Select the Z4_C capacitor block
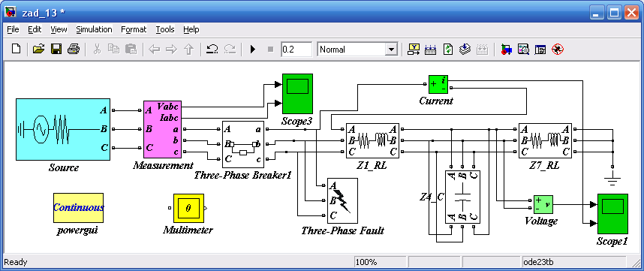The height and width of the screenshot is (271, 644). point(462,197)
